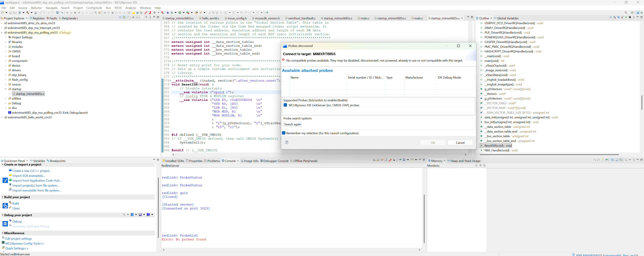Screen dimensions: 644x256
Task: Click the green Run toolbar icon
Action: [179, 13]
